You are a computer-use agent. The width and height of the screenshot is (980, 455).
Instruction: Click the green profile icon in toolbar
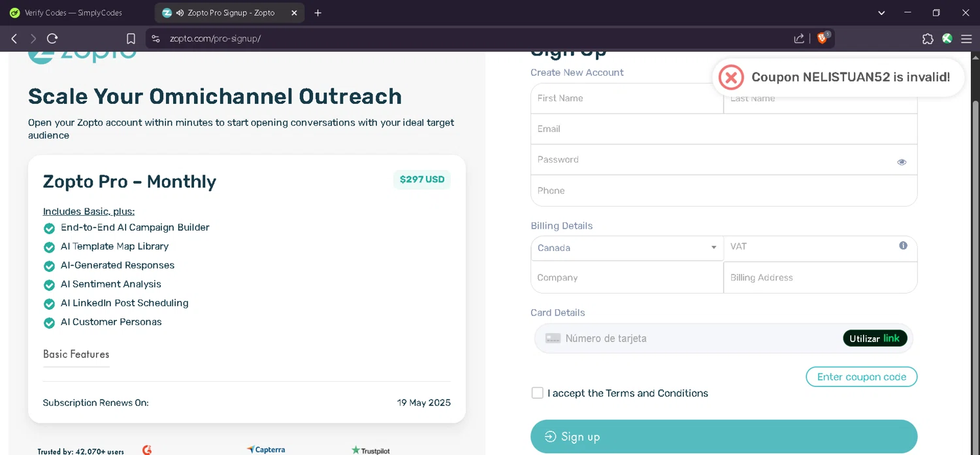tap(947, 39)
